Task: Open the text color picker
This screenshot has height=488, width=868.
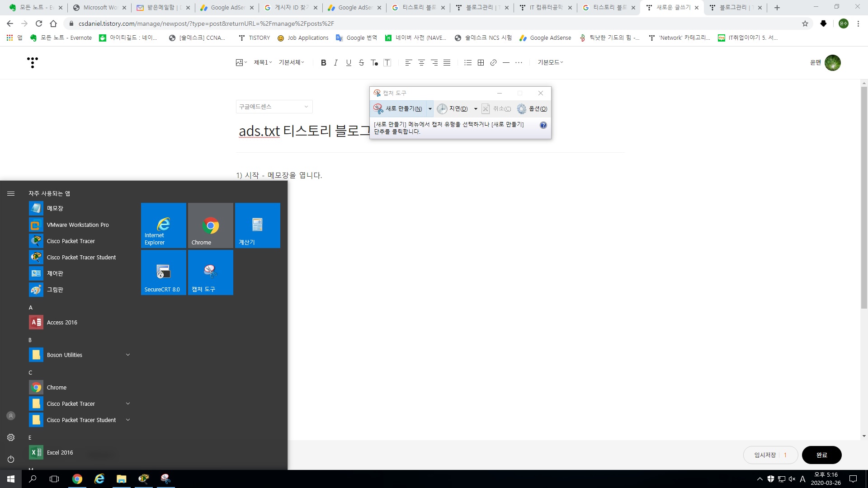Action: tap(374, 63)
